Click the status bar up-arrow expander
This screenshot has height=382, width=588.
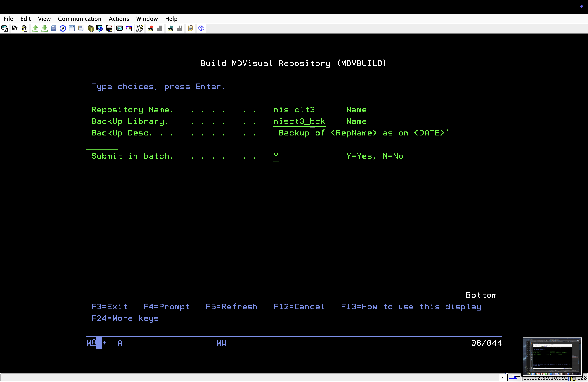point(502,378)
